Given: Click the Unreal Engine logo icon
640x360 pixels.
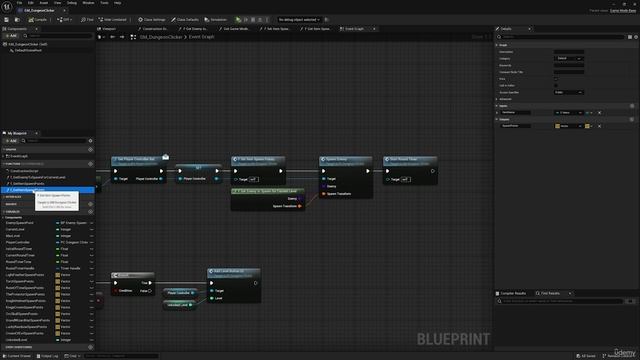Looking at the screenshot, I should coord(7,7).
